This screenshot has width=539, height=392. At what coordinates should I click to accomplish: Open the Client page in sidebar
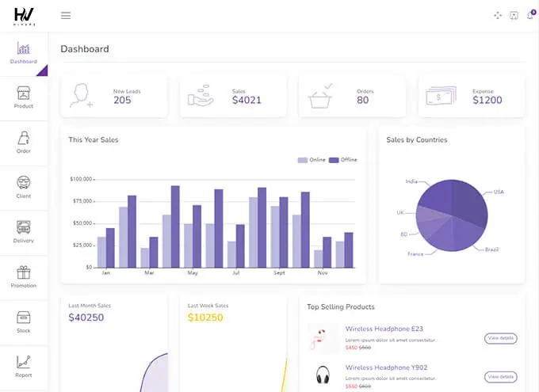point(23,188)
